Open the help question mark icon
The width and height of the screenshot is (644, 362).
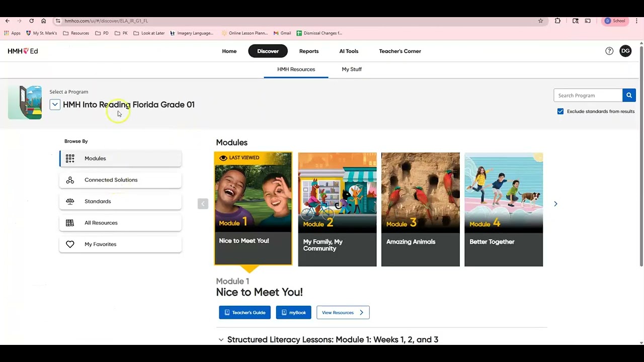point(609,51)
